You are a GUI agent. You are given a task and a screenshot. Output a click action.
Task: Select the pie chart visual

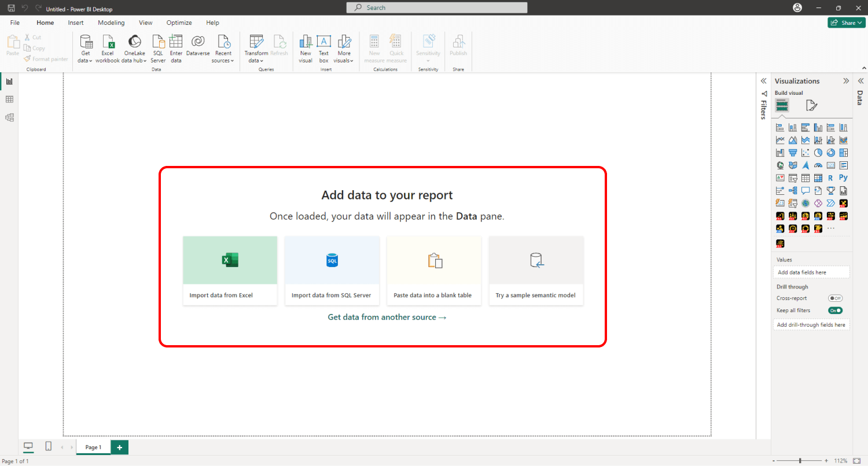[x=818, y=153]
